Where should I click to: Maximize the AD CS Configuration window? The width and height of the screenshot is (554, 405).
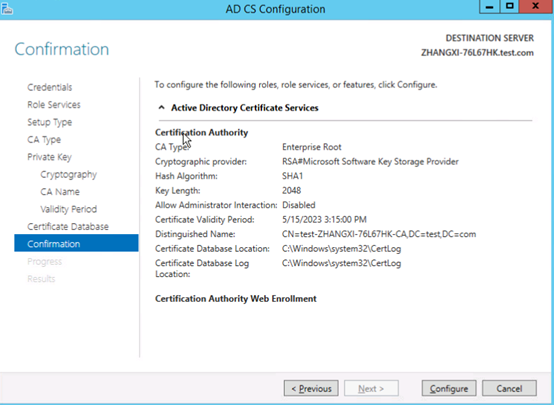click(509, 6)
